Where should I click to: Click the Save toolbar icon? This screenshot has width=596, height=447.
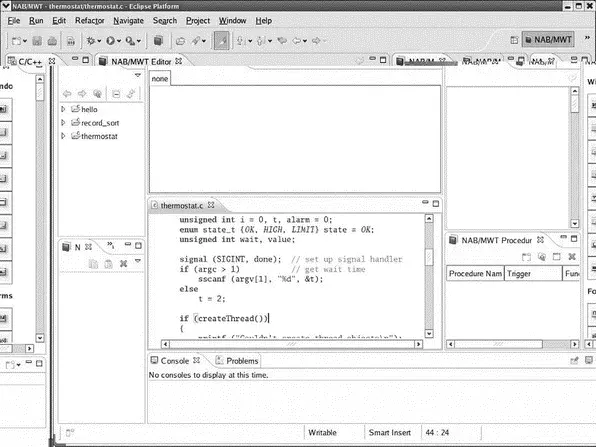[x=37, y=41]
